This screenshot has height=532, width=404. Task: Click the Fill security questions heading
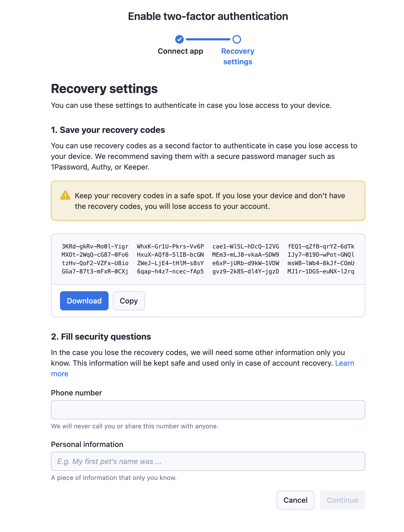click(x=101, y=336)
